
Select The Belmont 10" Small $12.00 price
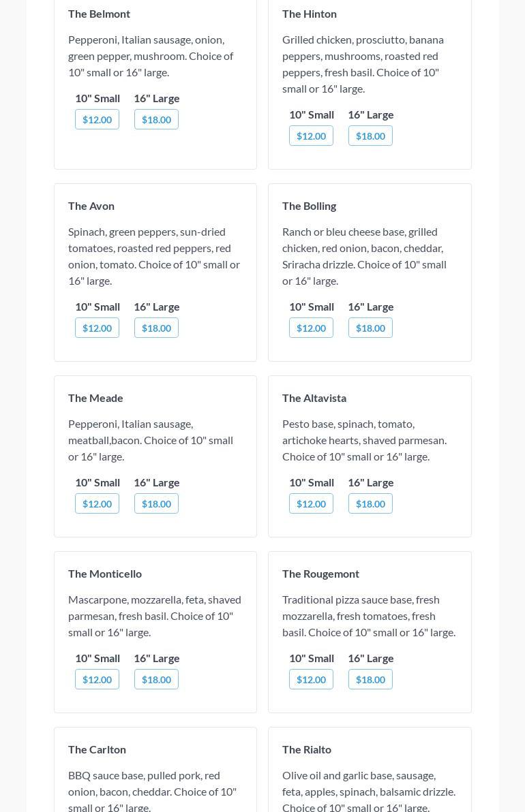point(97,120)
